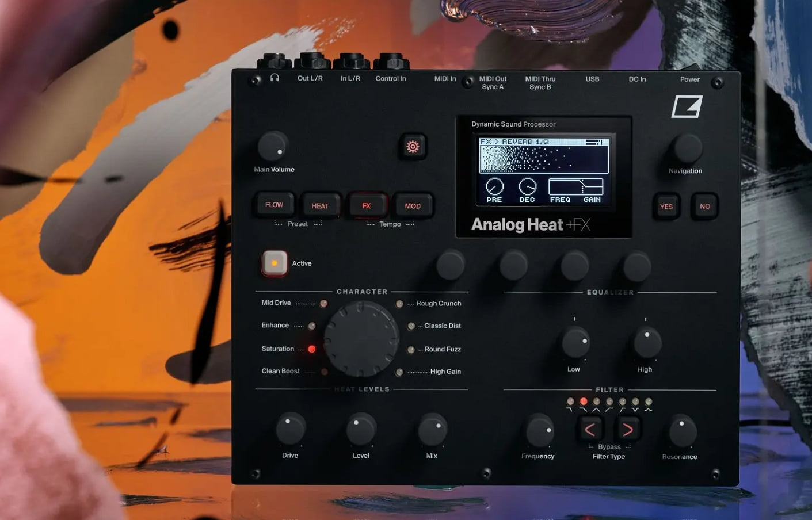This screenshot has width=812, height=520.
Task: Cancel with the NO button
Action: (705, 207)
